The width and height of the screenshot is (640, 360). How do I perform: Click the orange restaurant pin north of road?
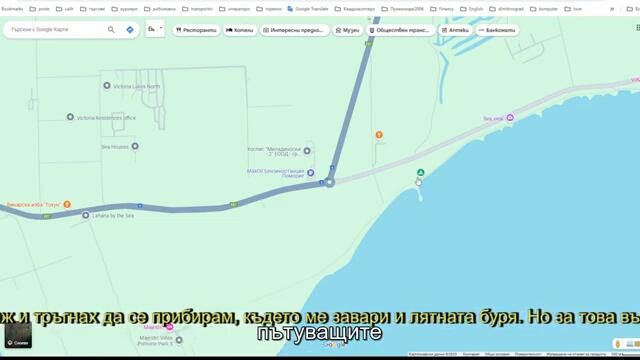(379, 135)
